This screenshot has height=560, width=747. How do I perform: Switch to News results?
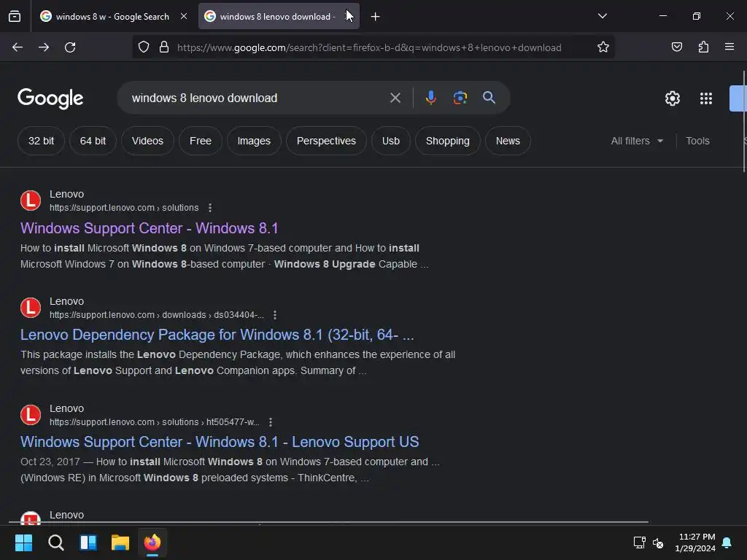point(508,141)
